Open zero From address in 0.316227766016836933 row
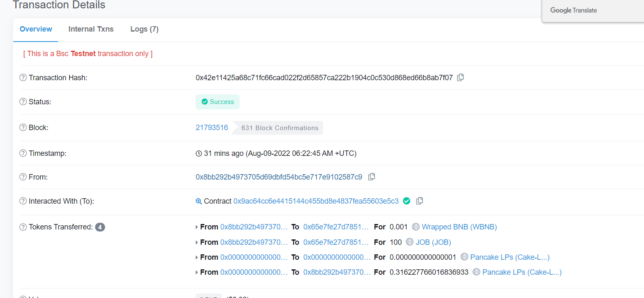 (x=254, y=272)
